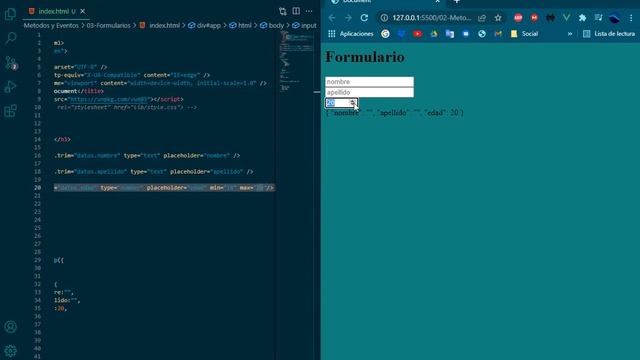Switch to the index.html editor tab

pyautogui.click(x=52, y=11)
